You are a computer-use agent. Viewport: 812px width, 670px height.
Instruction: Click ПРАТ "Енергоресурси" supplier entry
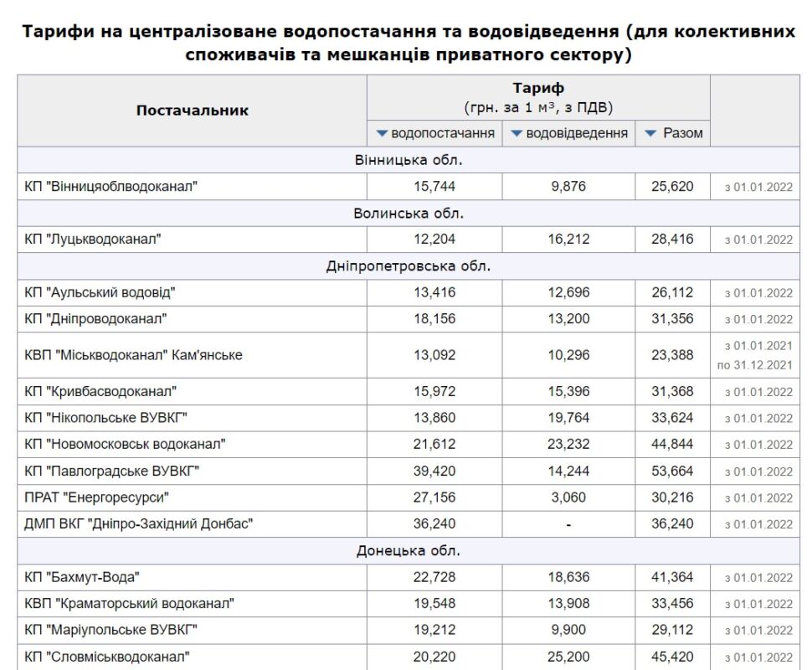(97, 497)
